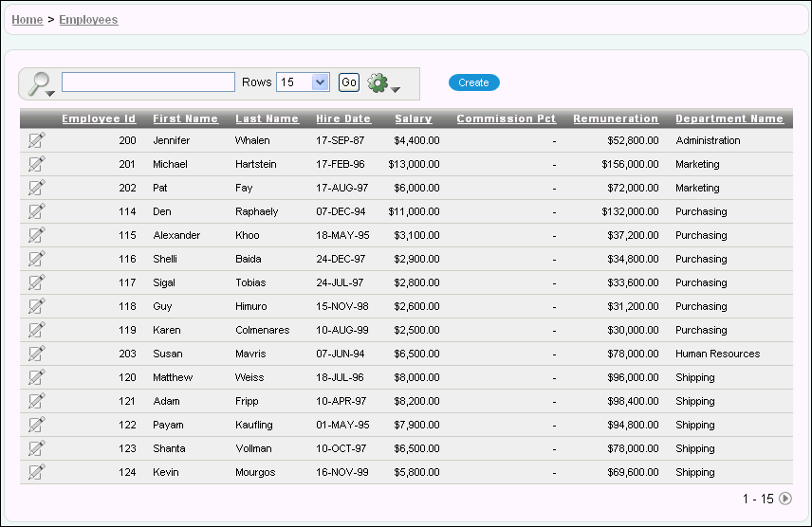The width and height of the screenshot is (812, 527).
Task: Go to next page of results arrow
Action: pyautogui.click(x=785, y=499)
